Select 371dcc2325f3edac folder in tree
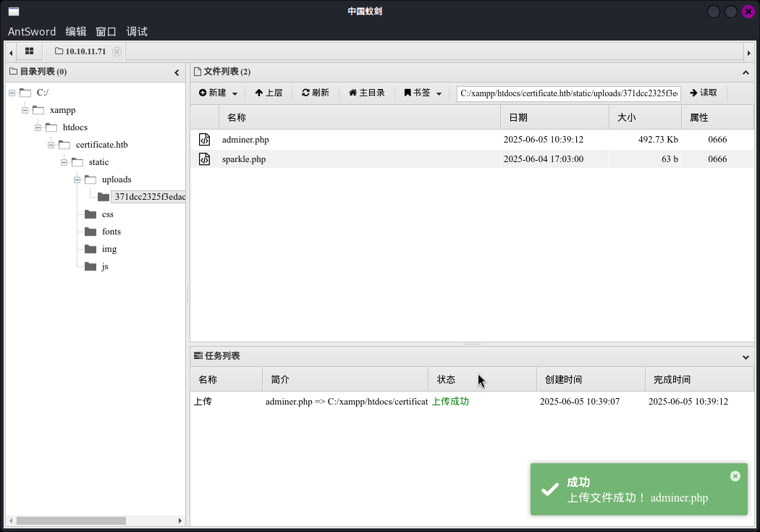Screen dimensions: 760x532 coord(150,197)
